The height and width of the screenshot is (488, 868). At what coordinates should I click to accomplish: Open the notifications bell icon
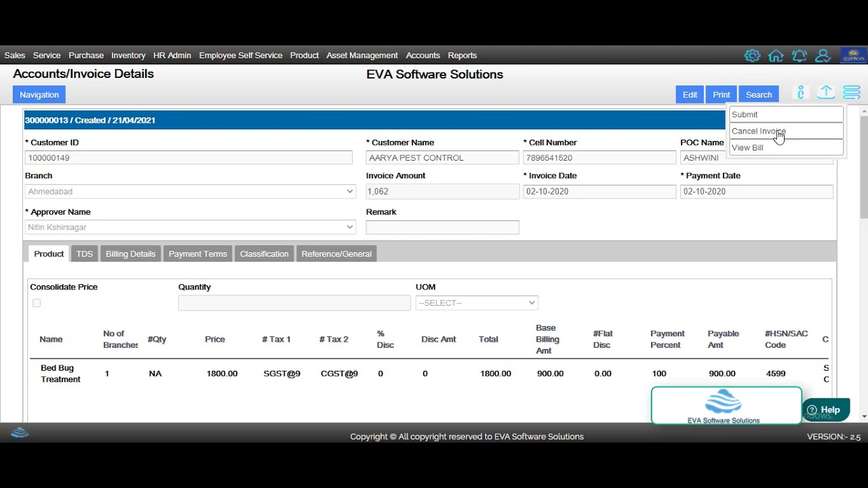pos(800,56)
